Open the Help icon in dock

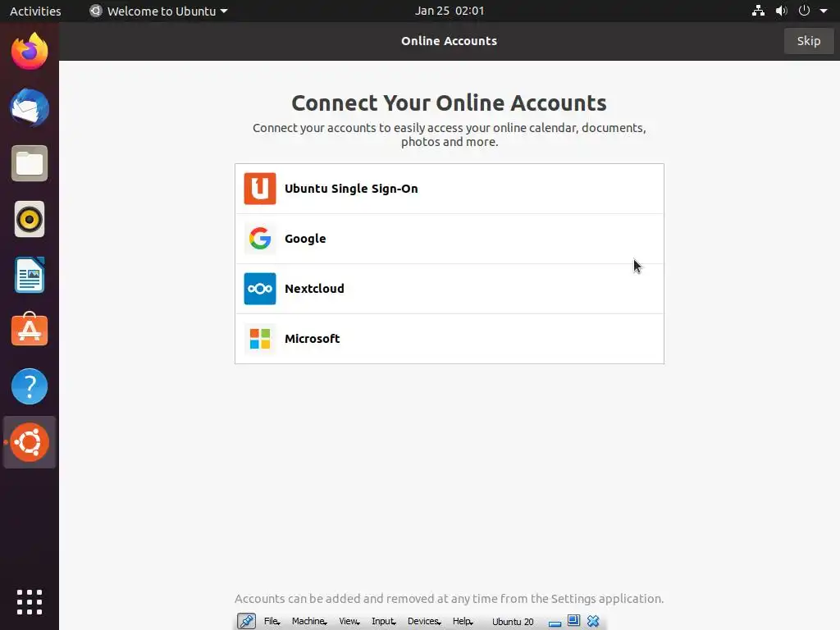click(30, 386)
